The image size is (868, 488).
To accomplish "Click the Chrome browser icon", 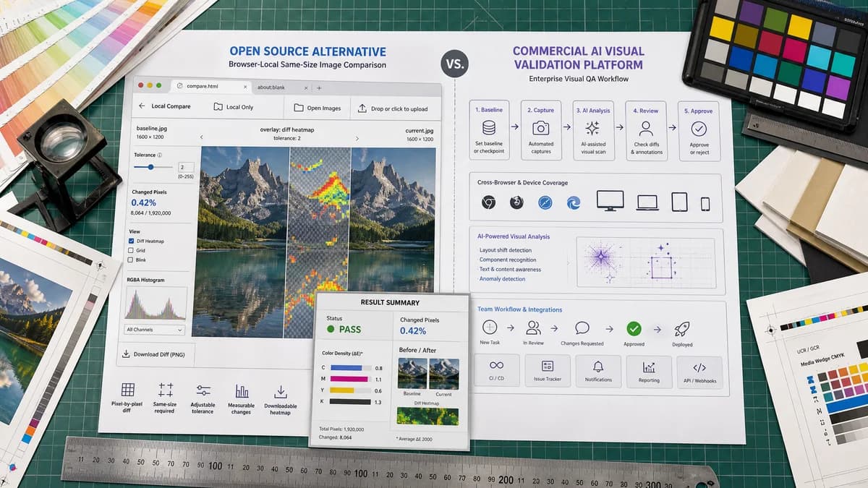I will click(x=488, y=202).
